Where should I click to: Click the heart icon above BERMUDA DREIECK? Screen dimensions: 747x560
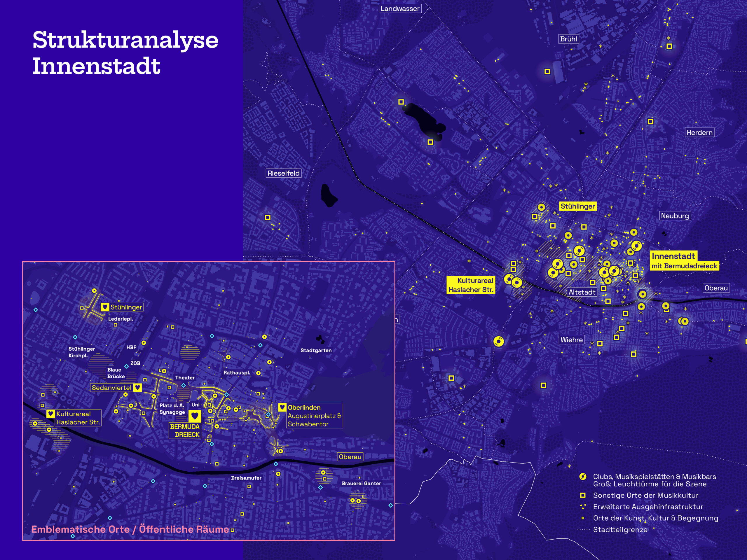[x=195, y=416]
